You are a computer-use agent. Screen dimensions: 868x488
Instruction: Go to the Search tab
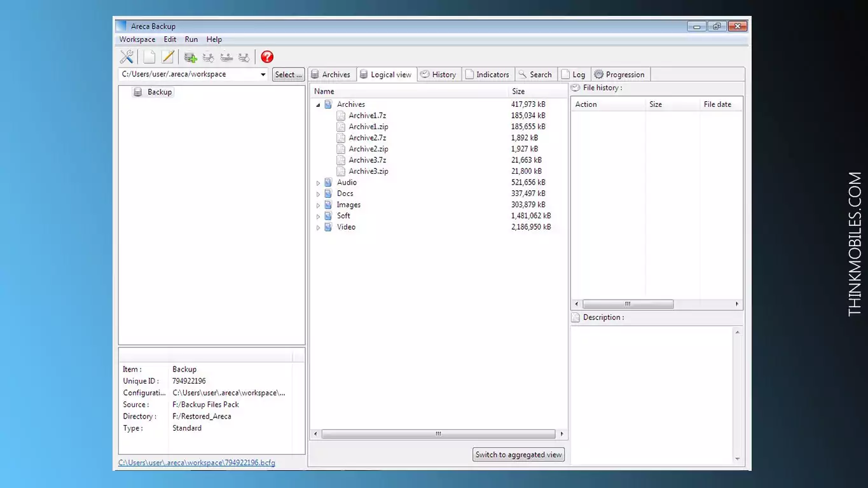coord(535,74)
